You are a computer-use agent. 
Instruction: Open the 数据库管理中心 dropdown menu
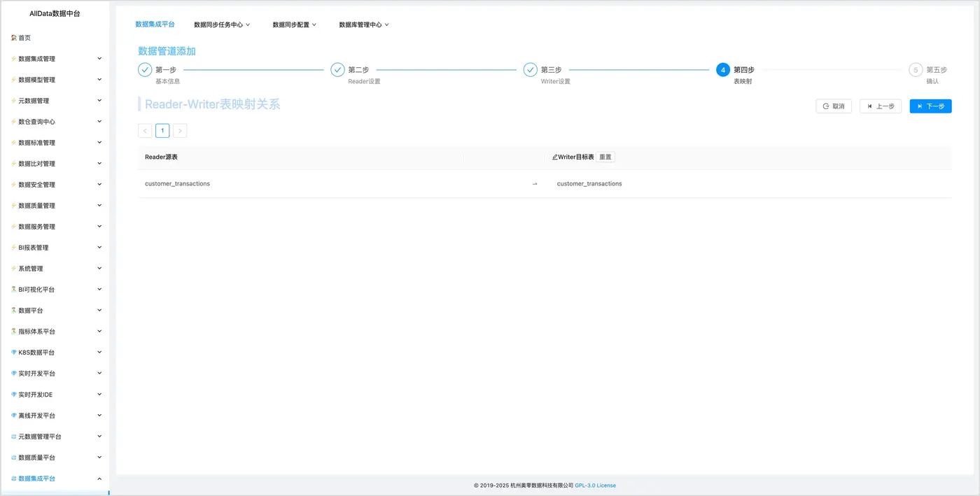tap(364, 24)
